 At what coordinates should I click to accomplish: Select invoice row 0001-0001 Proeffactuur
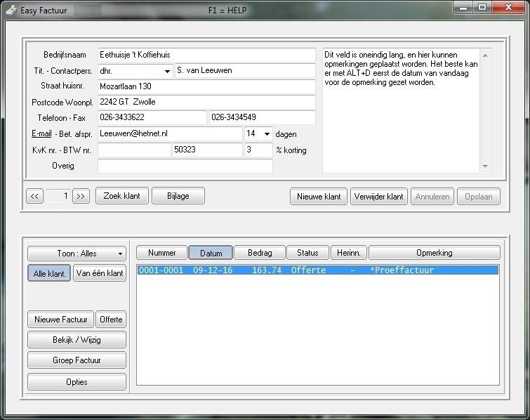coord(317,270)
